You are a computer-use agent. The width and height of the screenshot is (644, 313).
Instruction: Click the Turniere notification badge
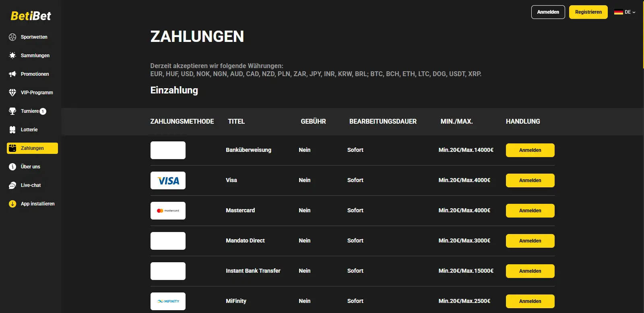(x=43, y=112)
